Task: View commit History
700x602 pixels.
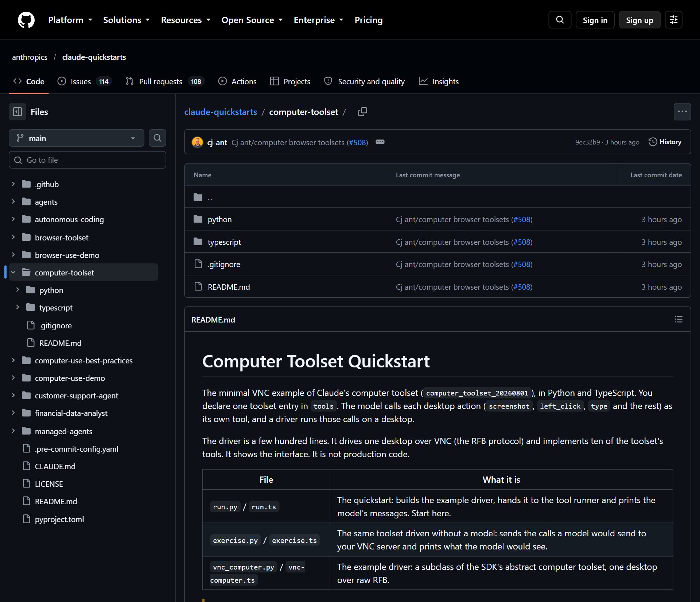Action: point(665,142)
